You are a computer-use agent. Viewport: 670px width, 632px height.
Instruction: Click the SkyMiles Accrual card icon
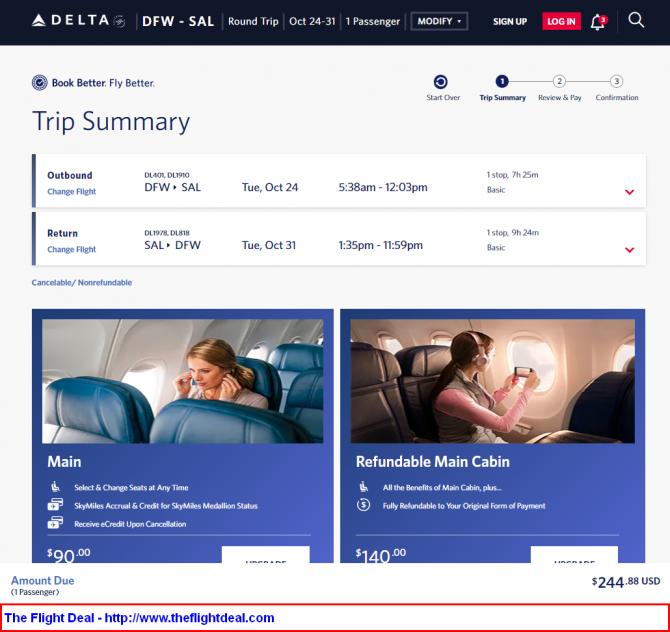tap(55, 505)
